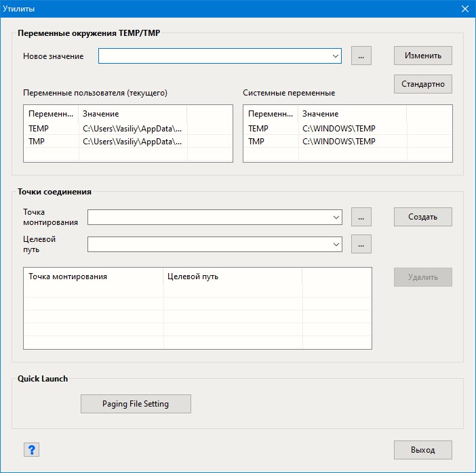
Task: Click user TEMP value C:\Users\Vasiliy\AppData
Action: pos(132,129)
